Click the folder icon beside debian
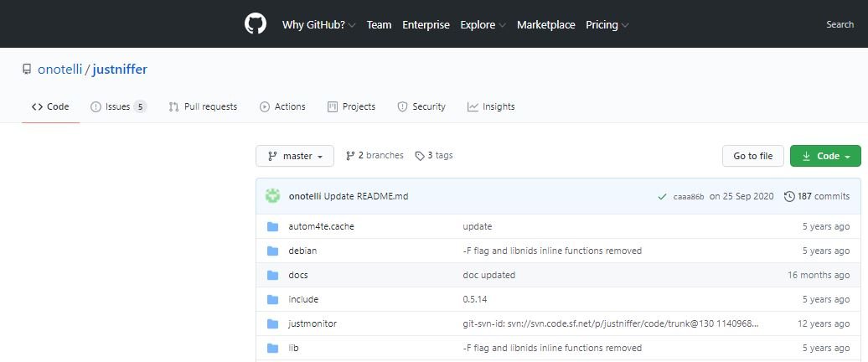 tap(272, 251)
